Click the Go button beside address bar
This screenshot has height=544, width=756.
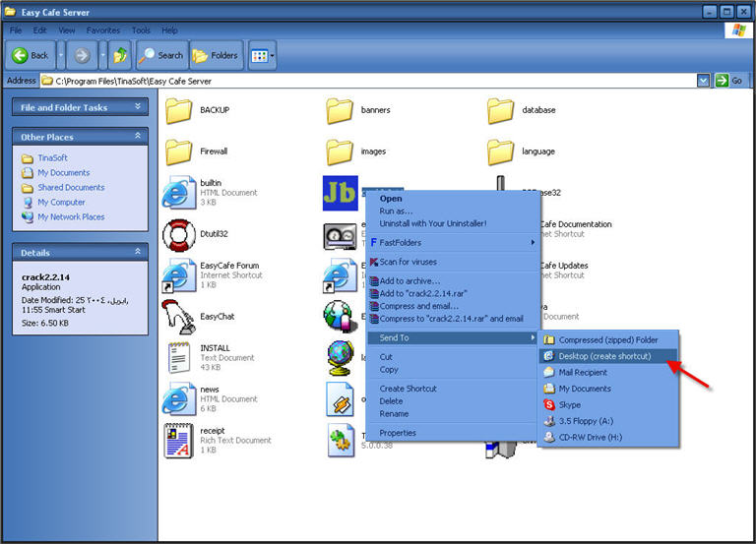(x=728, y=81)
